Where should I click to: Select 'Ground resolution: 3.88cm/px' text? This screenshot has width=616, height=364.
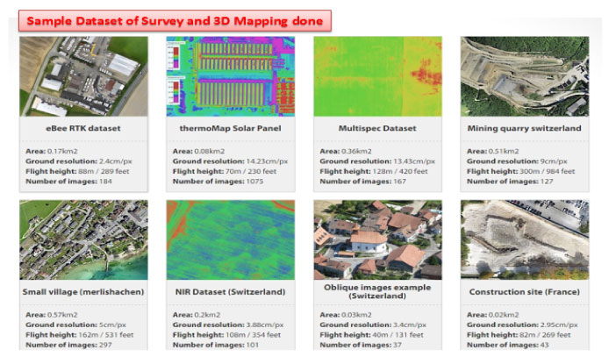coord(228,325)
